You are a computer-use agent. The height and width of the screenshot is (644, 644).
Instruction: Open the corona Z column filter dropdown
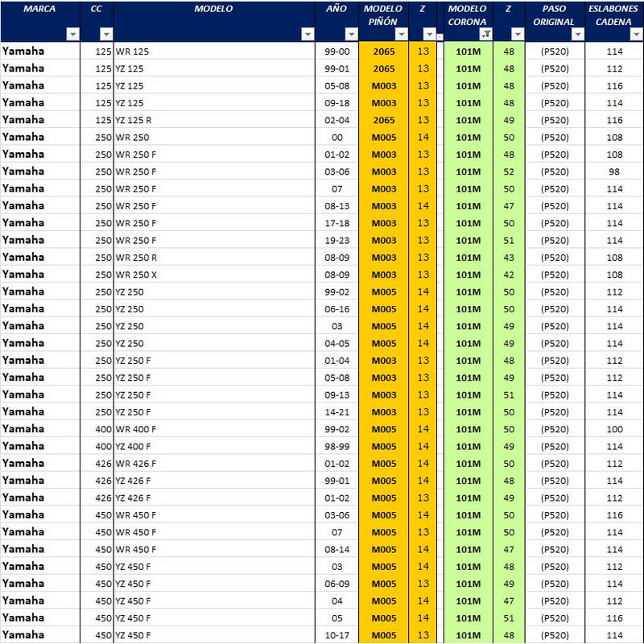click(518, 34)
